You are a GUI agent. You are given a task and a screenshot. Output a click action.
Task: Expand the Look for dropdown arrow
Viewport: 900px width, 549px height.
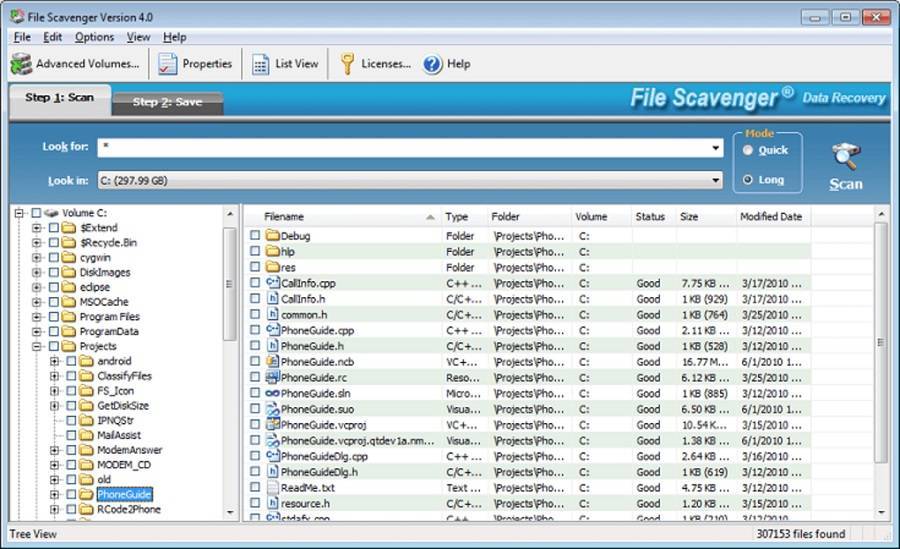[x=715, y=148]
